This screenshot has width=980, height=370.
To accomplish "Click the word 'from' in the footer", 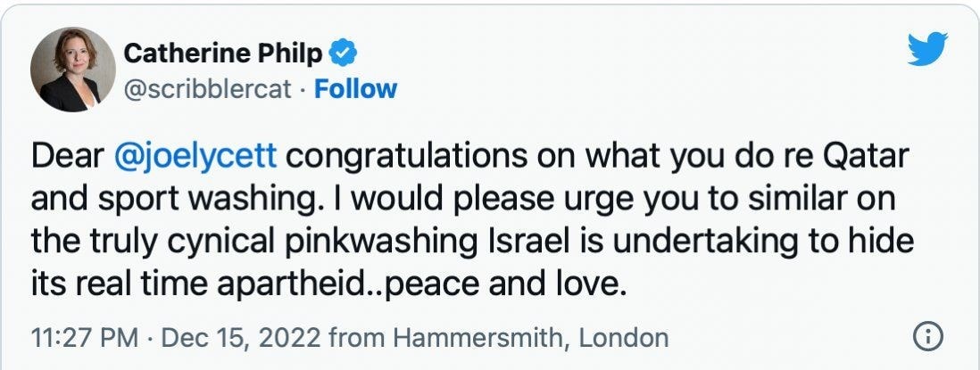I will coord(356,338).
